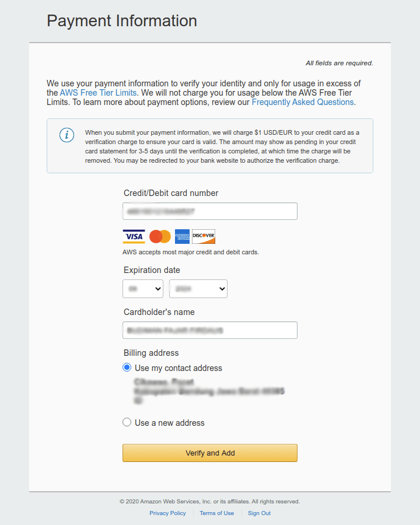Click the American Express logo
The image size is (420, 525).
182,236
